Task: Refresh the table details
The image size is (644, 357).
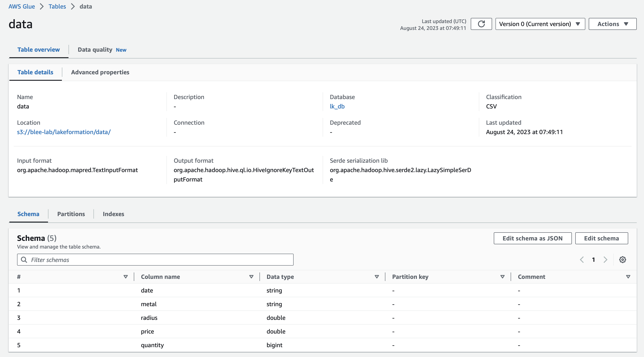Action: [x=481, y=24]
